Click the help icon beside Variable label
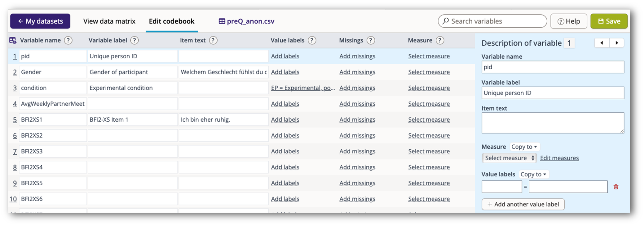 coord(134,40)
